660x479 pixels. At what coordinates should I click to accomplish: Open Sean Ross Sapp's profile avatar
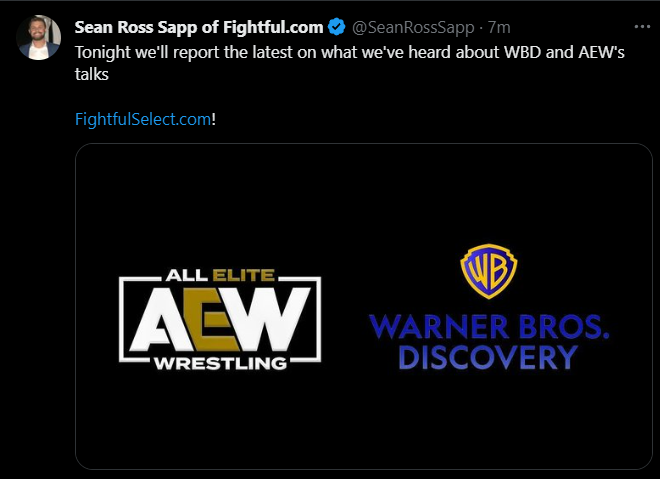[x=39, y=38]
